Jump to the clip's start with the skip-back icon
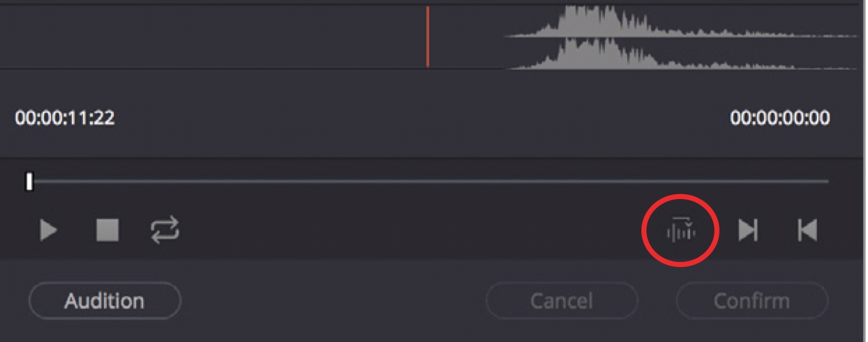Screen dimensions: 868x342 tap(808, 231)
